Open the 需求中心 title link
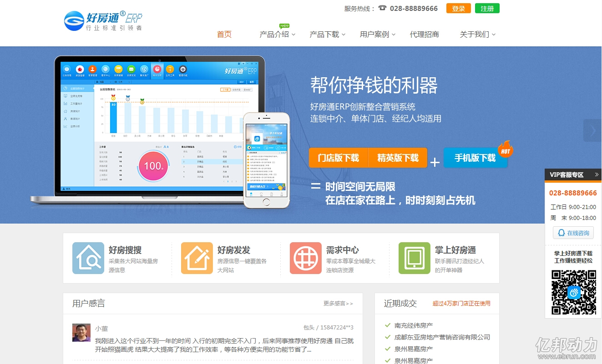602x364 pixels. tap(343, 250)
